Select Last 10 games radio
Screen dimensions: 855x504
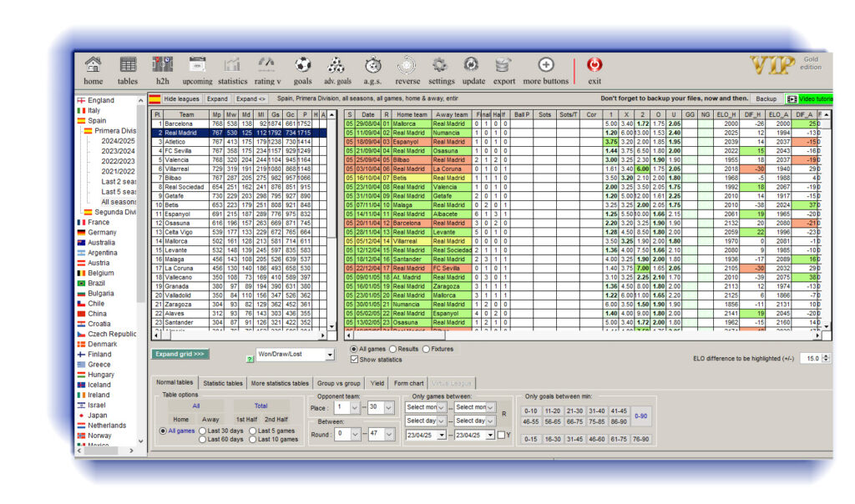[x=252, y=440]
